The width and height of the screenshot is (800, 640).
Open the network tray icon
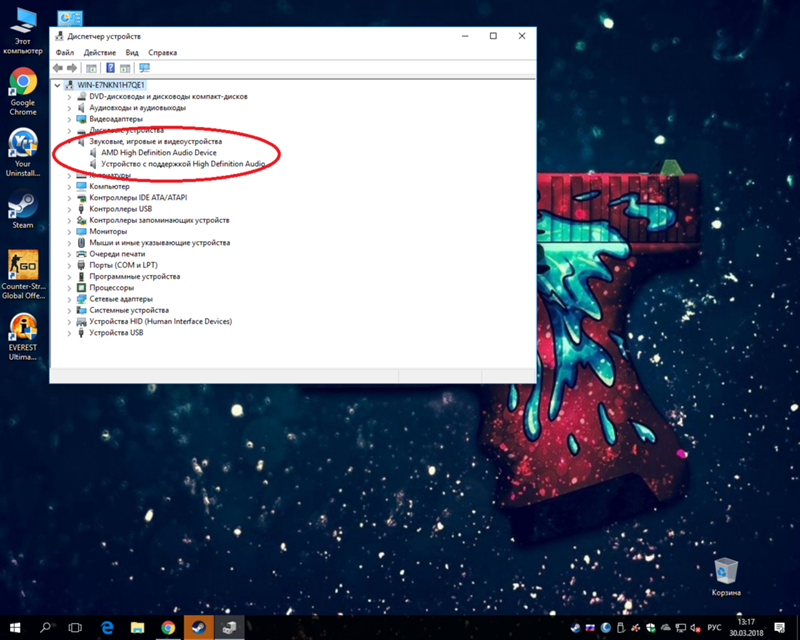point(681,628)
